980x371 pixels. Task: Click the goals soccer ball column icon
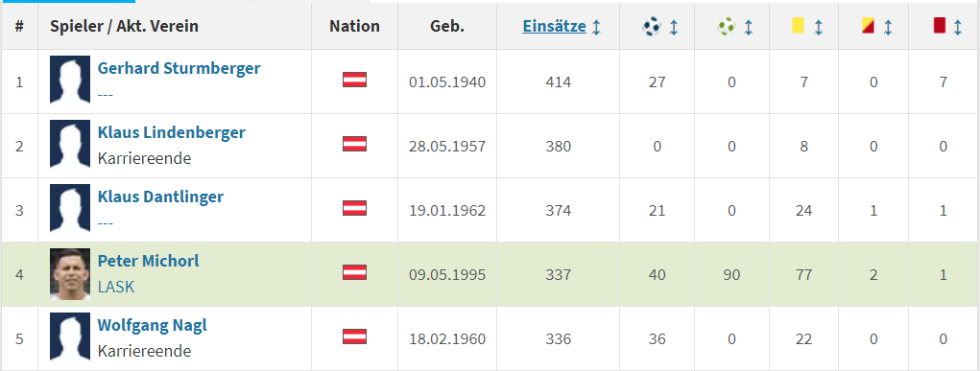[x=651, y=26]
